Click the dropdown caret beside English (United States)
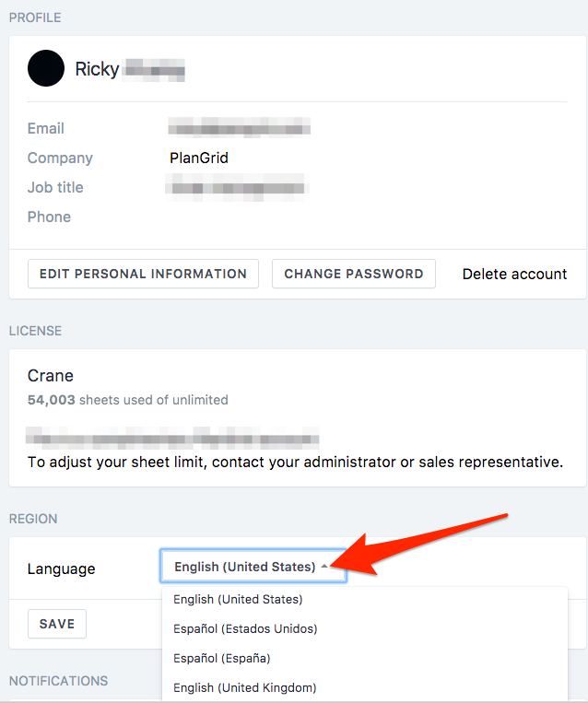Viewport: 588px width, 703px height. [x=324, y=567]
